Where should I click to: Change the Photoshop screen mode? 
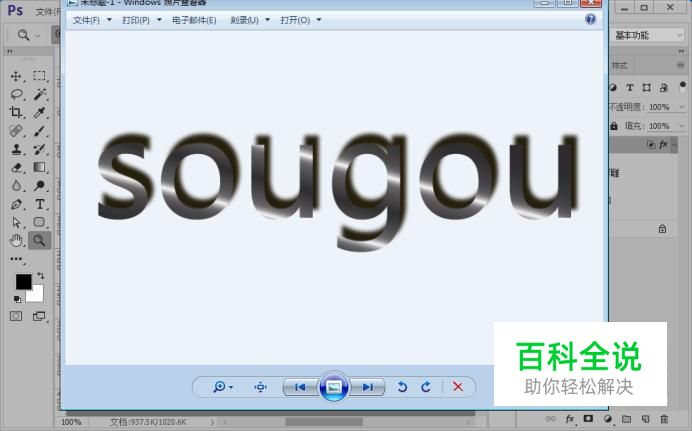coord(39,316)
